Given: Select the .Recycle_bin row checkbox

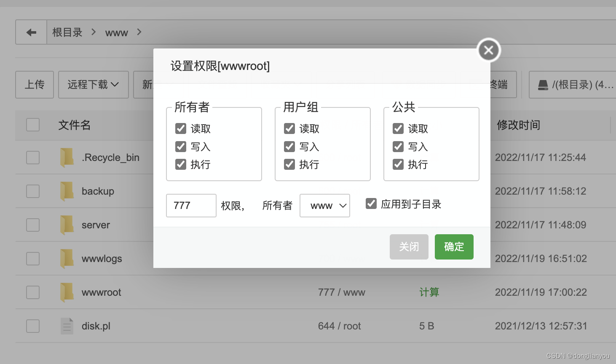Looking at the screenshot, I should 33,158.
